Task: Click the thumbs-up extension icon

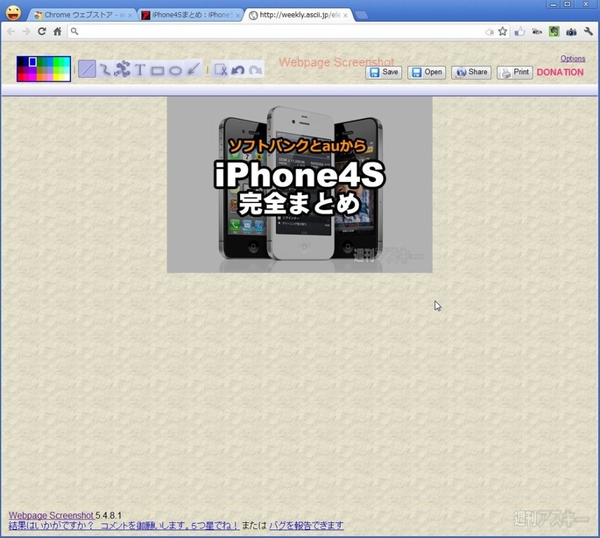Action: [x=519, y=31]
